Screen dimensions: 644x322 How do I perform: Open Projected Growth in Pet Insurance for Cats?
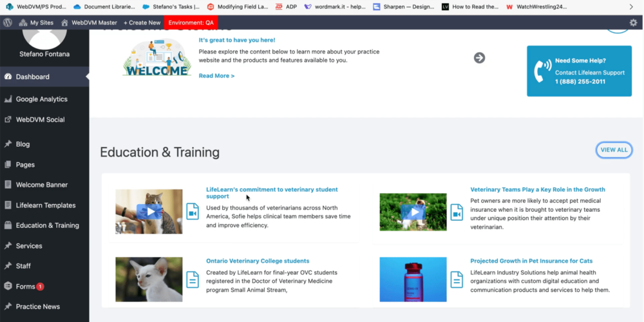tap(531, 261)
